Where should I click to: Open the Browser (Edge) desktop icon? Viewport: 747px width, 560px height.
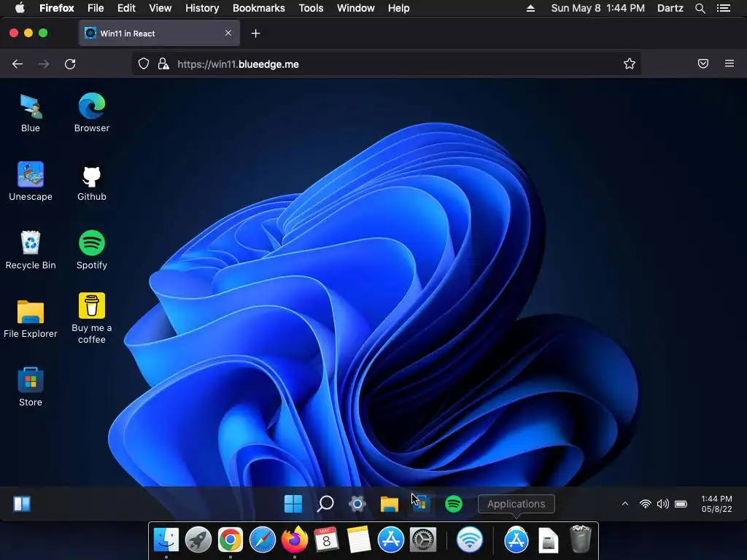[x=91, y=113]
